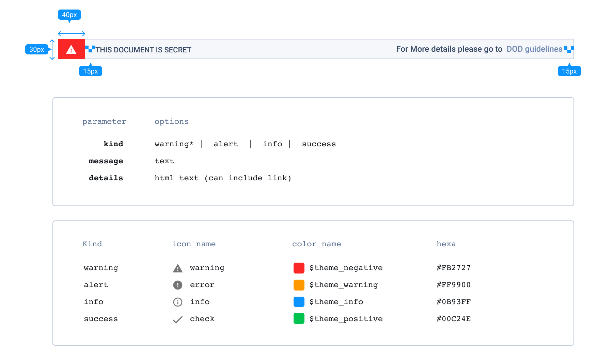This screenshot has width=613, height=364.
Task: Click the 'text' value for message
Action: point(164,161)
